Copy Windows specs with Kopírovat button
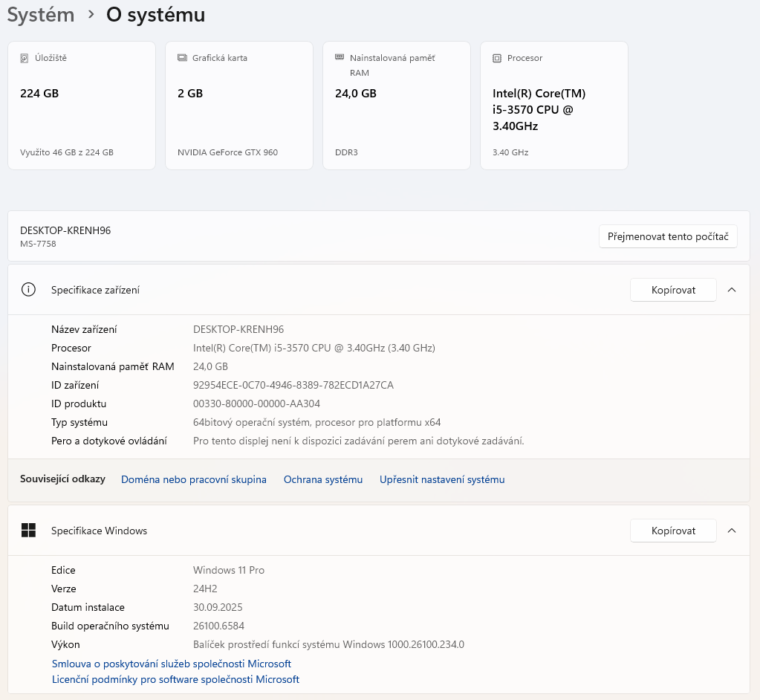The width and height of the screenshot is (760, 700). click(673, 531)
